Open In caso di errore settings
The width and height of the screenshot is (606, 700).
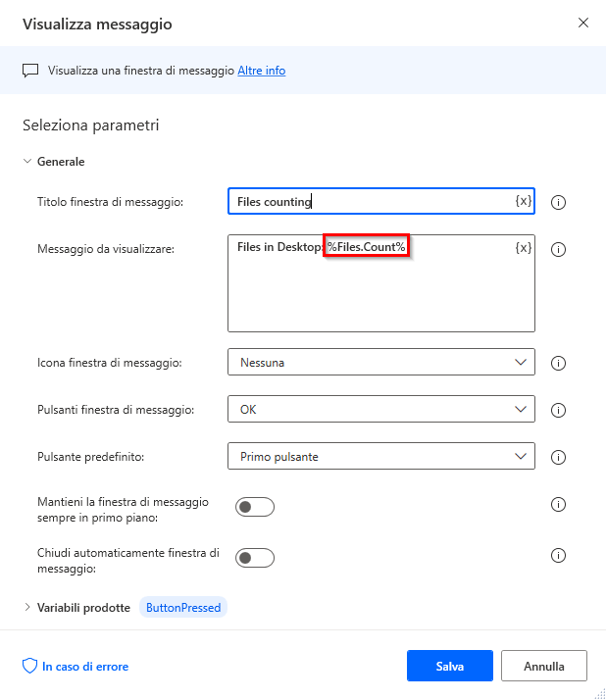pos(76,667)
